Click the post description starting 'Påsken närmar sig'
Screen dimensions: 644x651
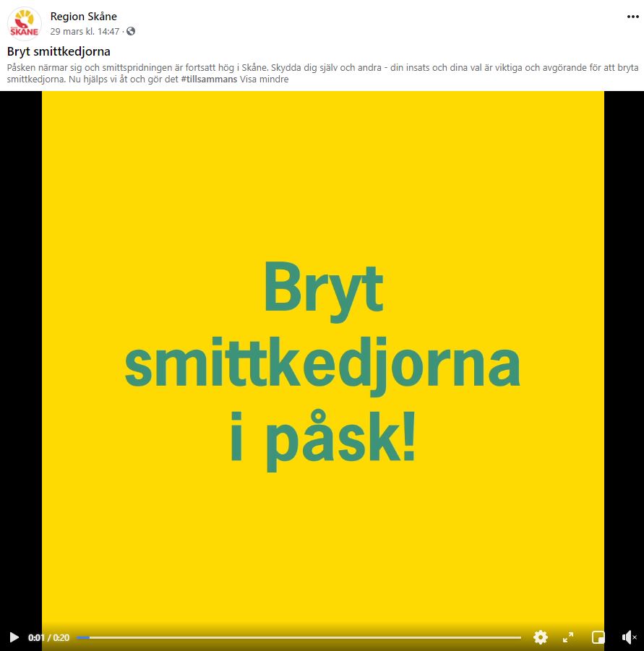pos(322,73)
